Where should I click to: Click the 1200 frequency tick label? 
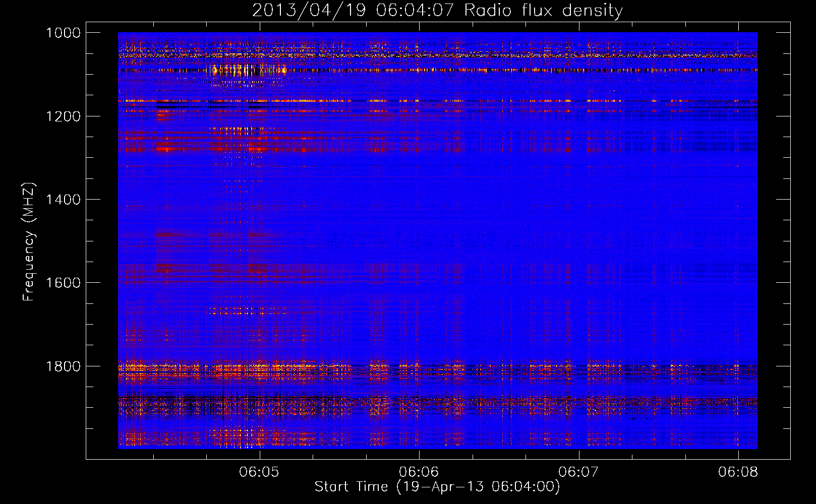63,116
